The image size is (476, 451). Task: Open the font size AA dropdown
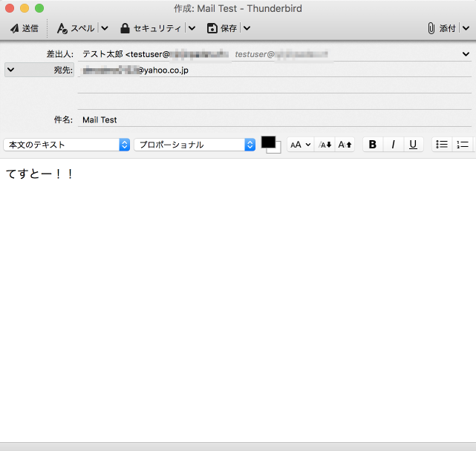[300, 145]
